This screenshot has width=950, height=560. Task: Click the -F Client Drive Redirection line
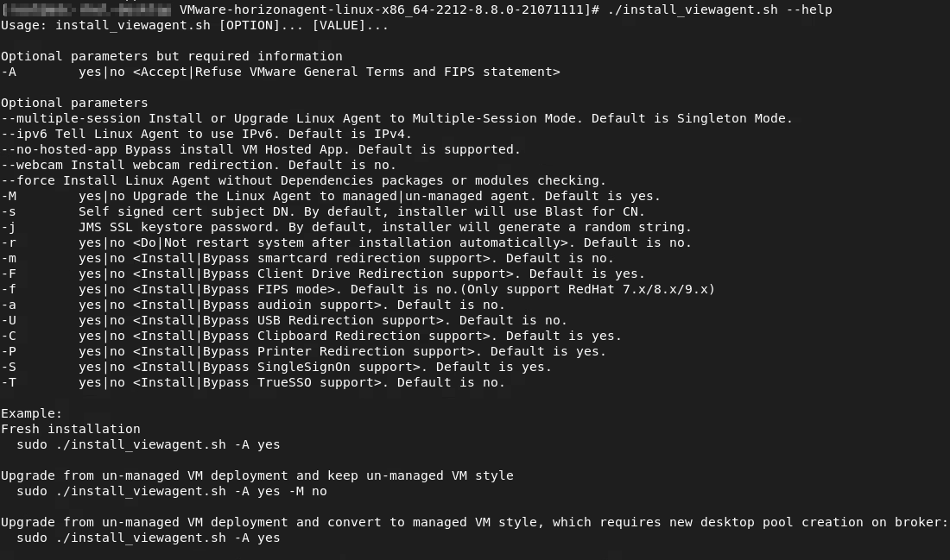323,274
